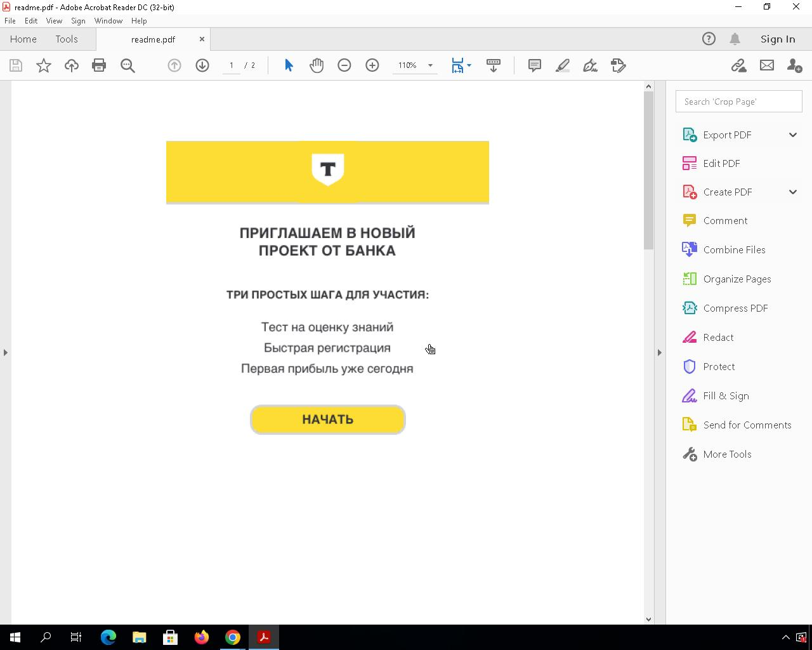Upload file to cloud icon
Screen dimensions: 812x650
pyautogui.click(x=72, y=65)
